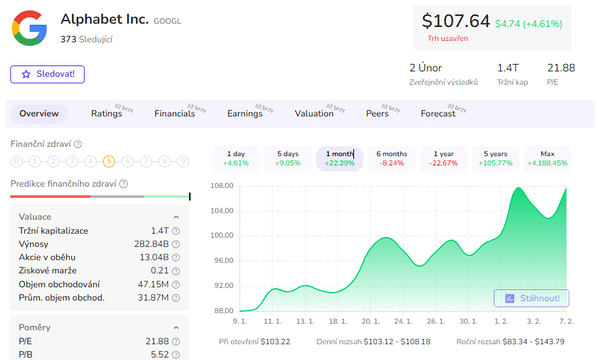This screenshot has width=600, height=360.
Task: Collapse the Poměry section
Action: coord(176,327)
